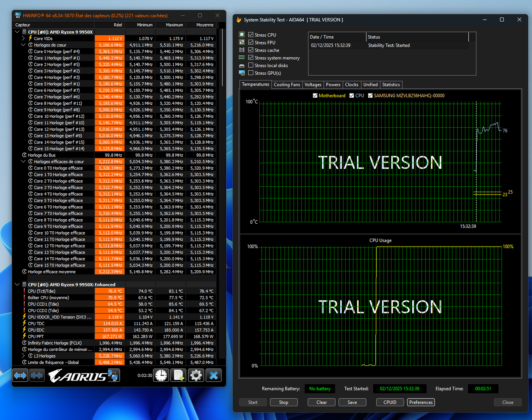This screenshot has width=532, height=420.
Task: Select the Statistics tab
Action: tap(391, 85)
